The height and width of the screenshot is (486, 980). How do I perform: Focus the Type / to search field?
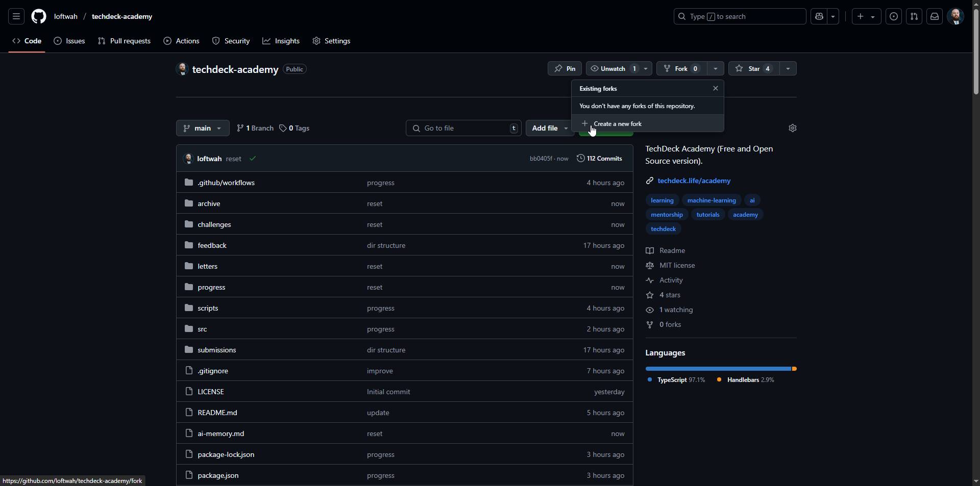740,16
